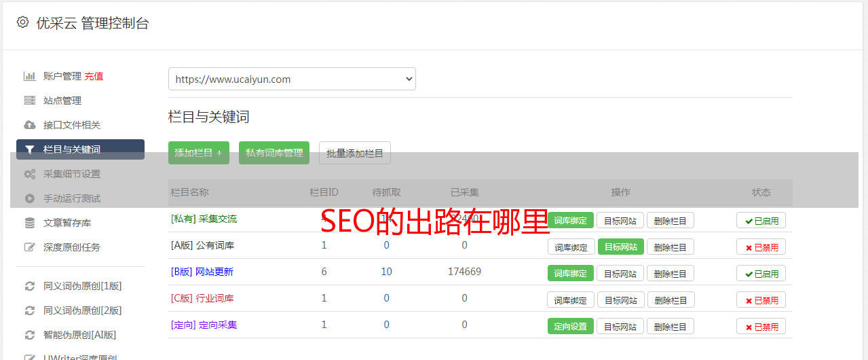This screenshot has height=360, width=868.
Task: Click 目标网站 for 采集交流 row
Action: (620, 220)
